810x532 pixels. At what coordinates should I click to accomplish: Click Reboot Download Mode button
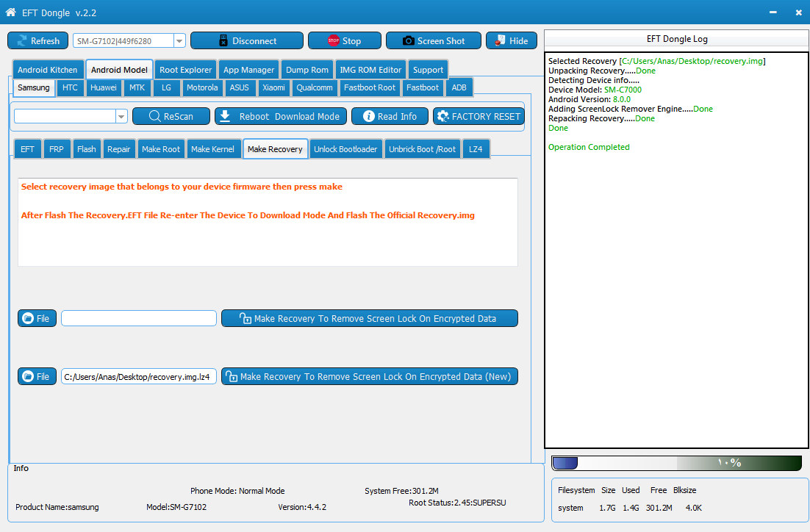pos(282,116)
